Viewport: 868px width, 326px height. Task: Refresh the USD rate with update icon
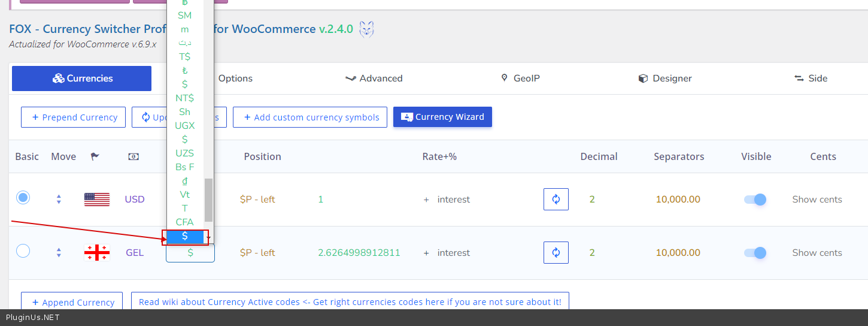pyautogui.click(x=556, y=200)
